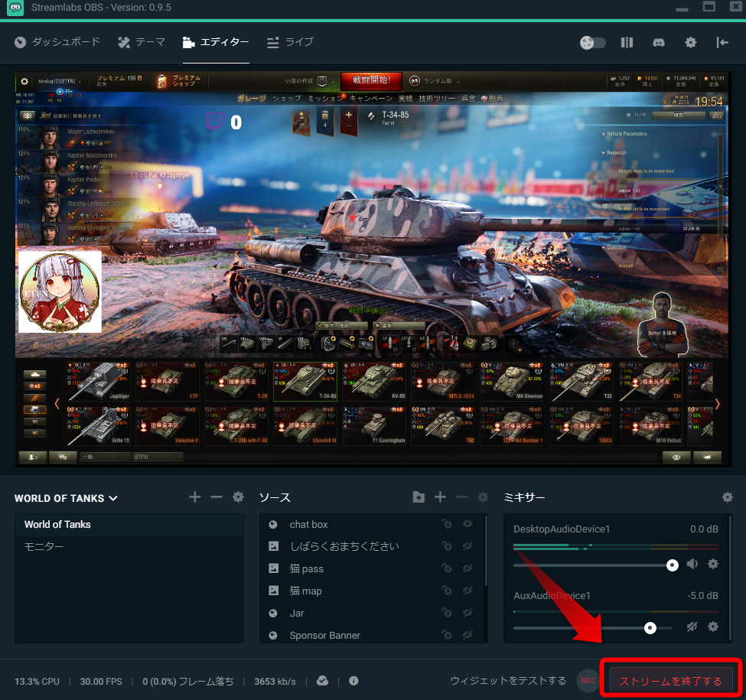
Task: Select the chat box source
Action: pos(308,525)
